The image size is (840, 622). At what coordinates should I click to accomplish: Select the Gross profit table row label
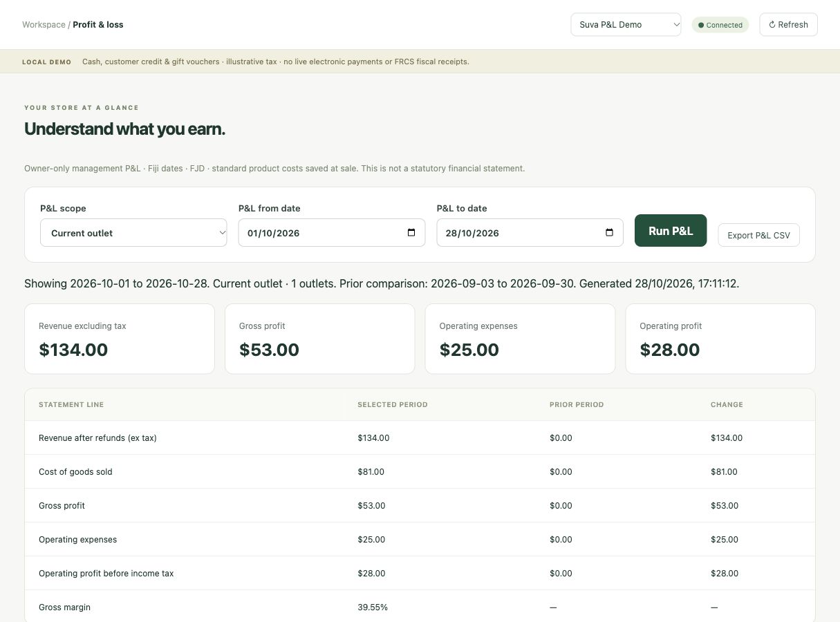coord(62,506)
